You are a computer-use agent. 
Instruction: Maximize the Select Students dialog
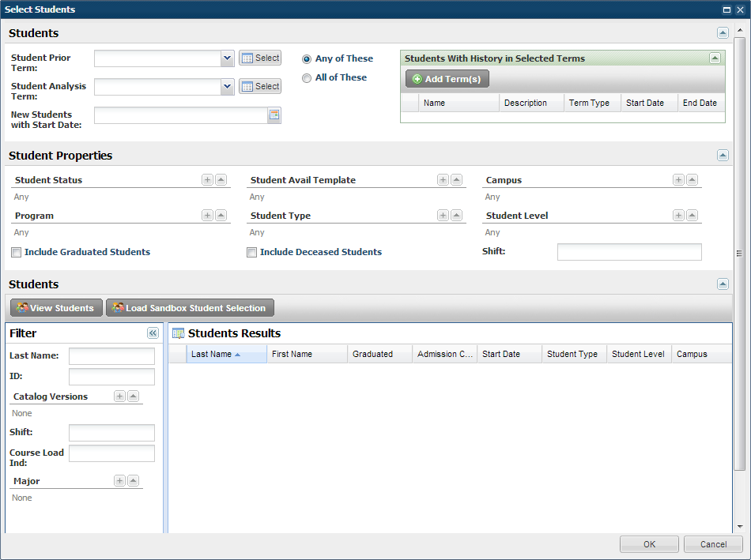[x=726, y=9]
